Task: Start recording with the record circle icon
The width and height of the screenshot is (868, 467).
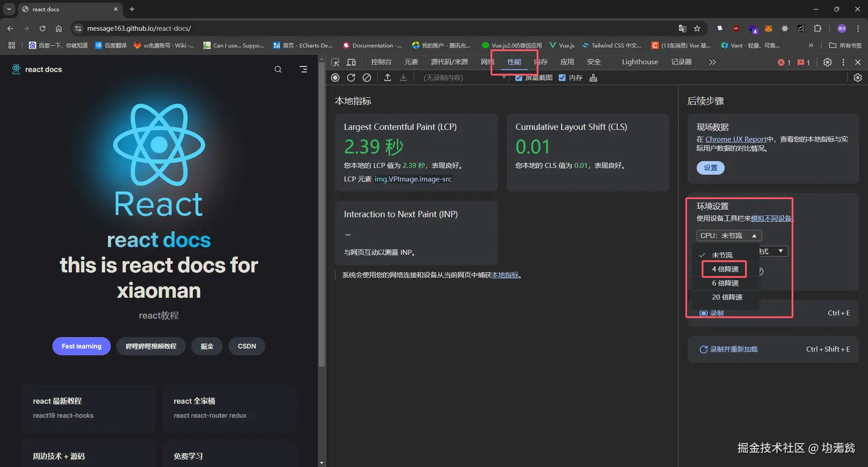Action: 335,78
